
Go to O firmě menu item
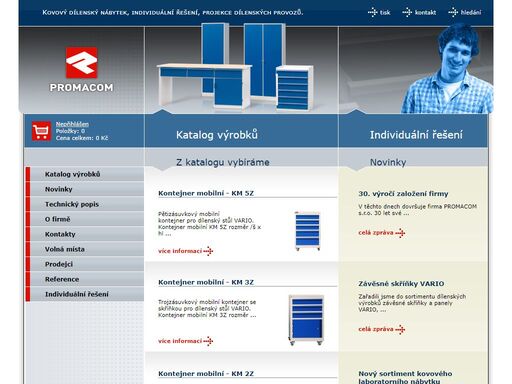[x=85, y=219]
